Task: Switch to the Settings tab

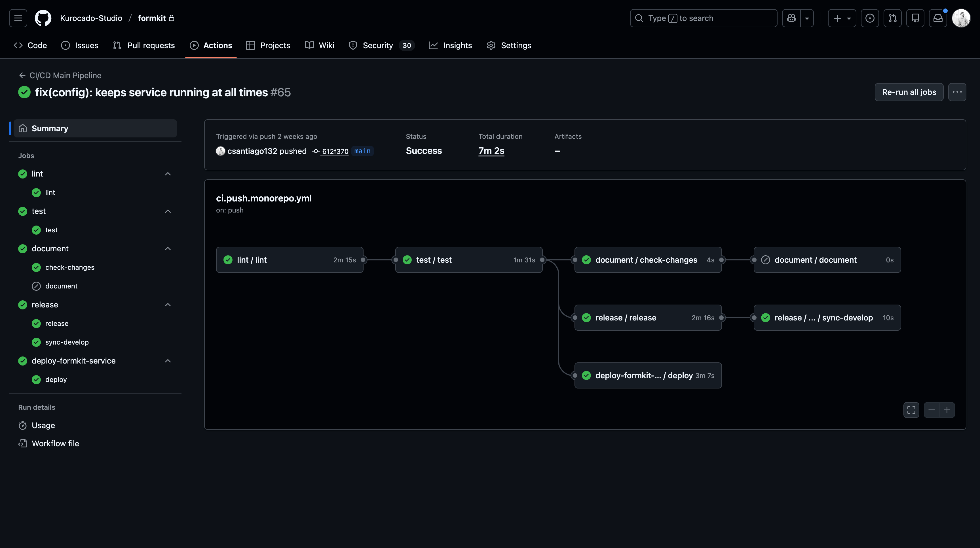Action: pyautogui.click(x=509, y=45)
